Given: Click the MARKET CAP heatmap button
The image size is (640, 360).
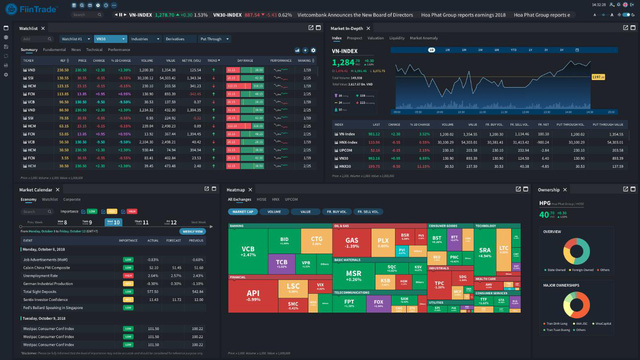Looking at the screenshot, I should click(243, 212).
